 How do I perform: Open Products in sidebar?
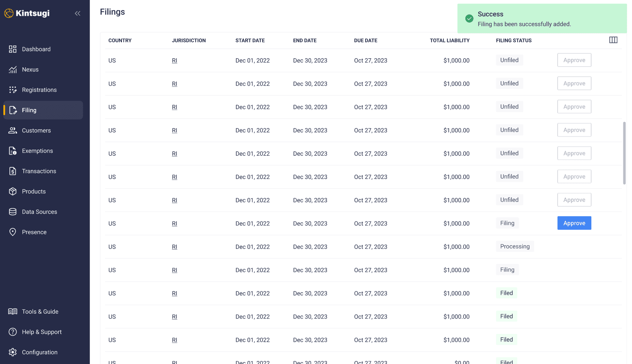click(43, 191)
